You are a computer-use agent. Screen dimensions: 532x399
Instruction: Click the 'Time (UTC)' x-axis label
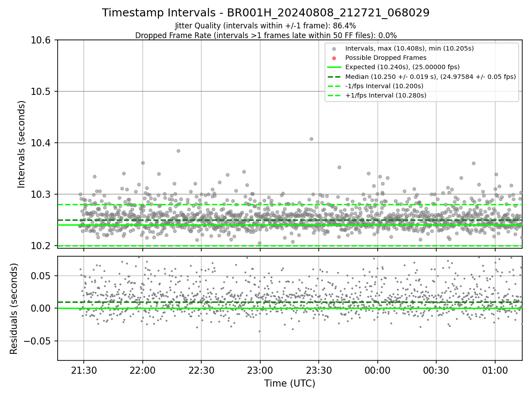coord(289,383)
